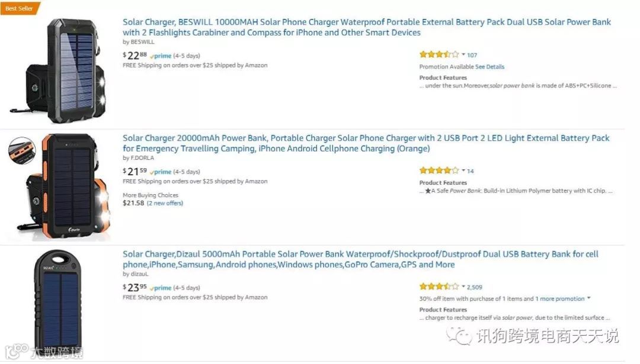Viewport: 640px width, 364px height.
Task: Open the 107 customer reviews link
Action: pyautogui.click(x=472, y=55)
